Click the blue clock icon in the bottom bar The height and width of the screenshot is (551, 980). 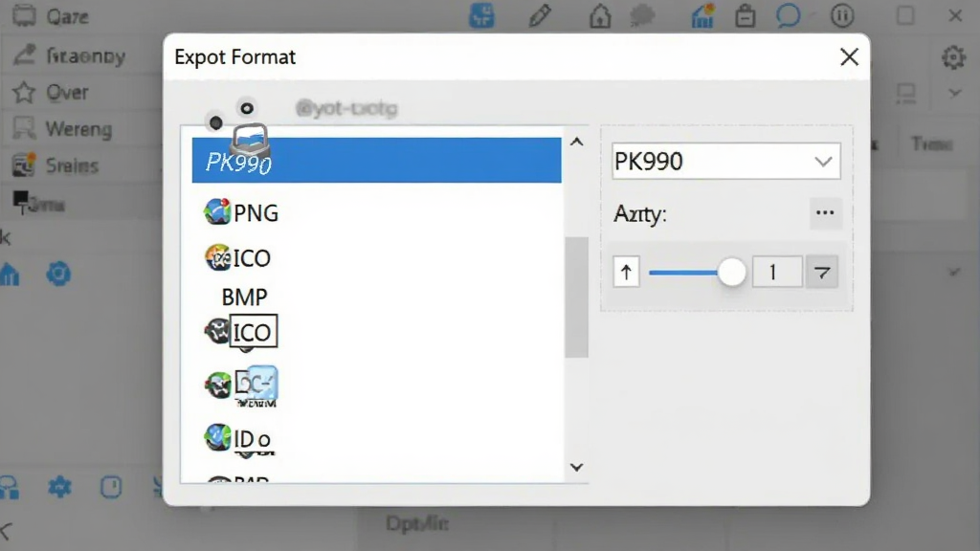click(111, 487)
